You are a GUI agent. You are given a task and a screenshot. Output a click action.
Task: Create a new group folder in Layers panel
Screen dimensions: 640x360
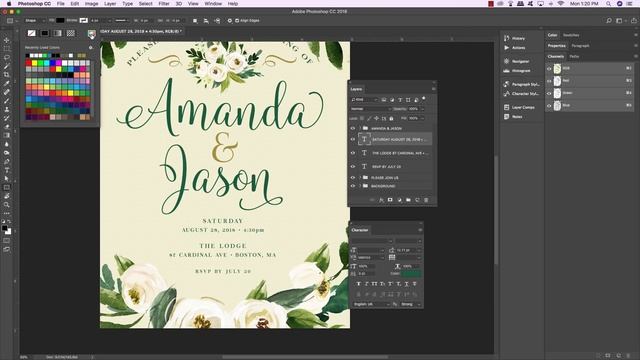pyautogui.click(x=408, y=200)
